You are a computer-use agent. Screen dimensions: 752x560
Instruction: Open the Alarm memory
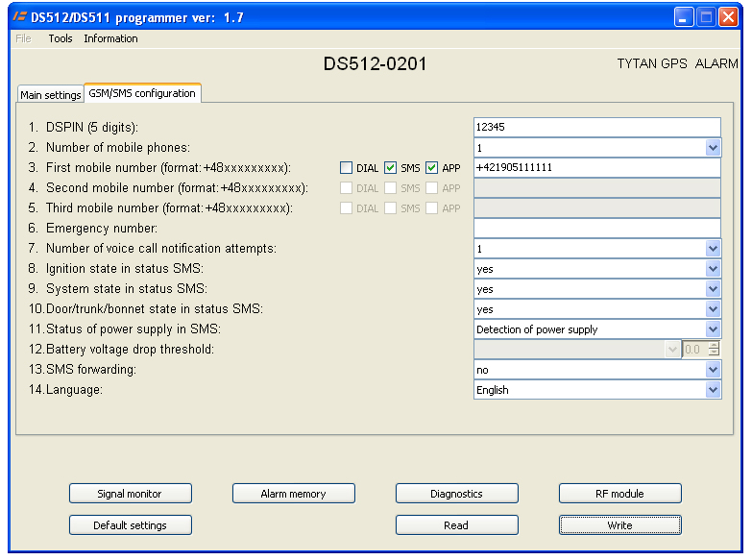tap(294, 494)
